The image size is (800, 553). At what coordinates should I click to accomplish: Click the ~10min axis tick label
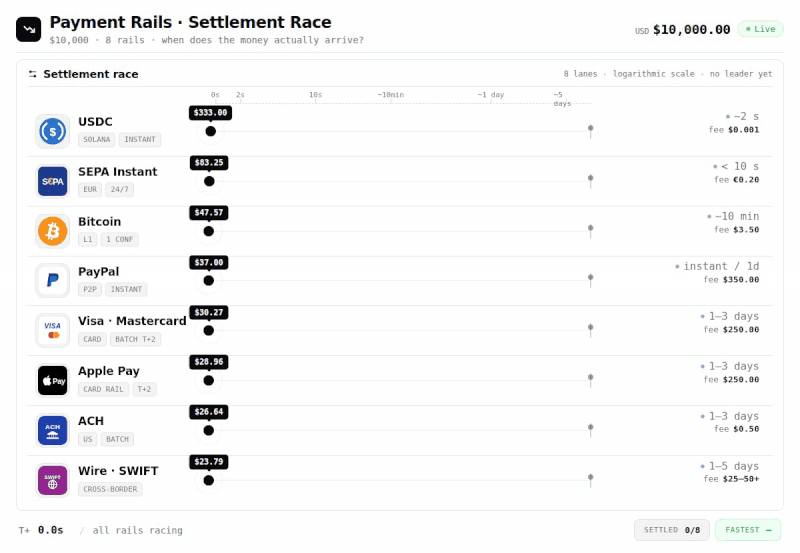pyautogui.click(x=391, y=95)
